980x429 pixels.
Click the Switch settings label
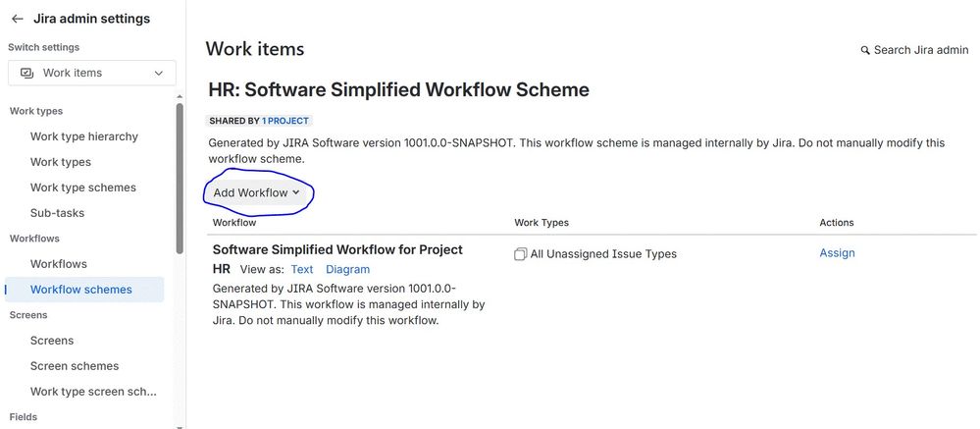click(x=44, y=47)
